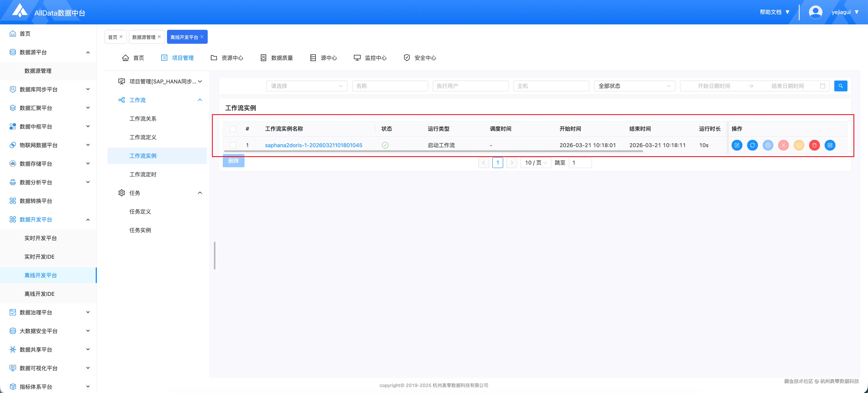The width and height of the screenshot is (868, 393).
Task: Open saphana2doris-1-20260321101801045 instance link
Action: point(313,145)
